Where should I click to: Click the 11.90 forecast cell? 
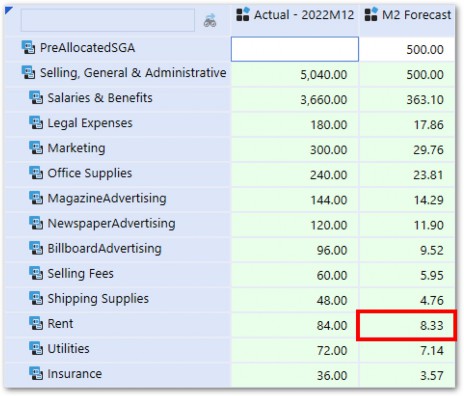407,225
